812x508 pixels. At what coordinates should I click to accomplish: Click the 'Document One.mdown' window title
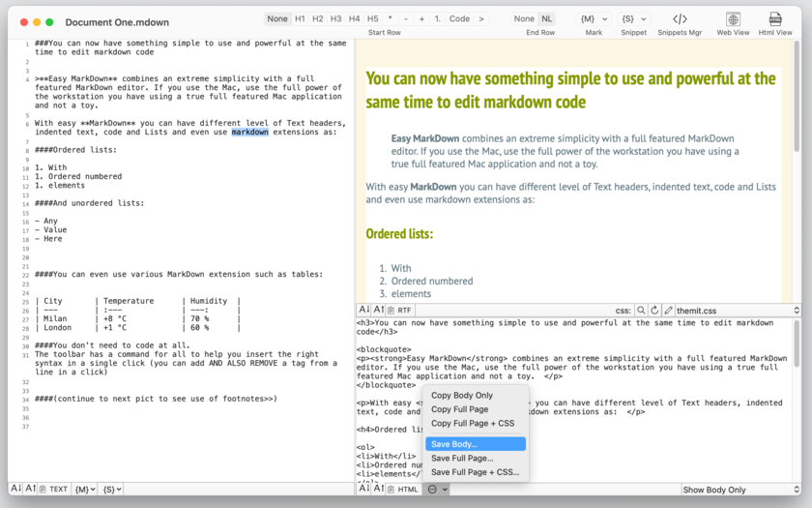click(x=117, y=22)
